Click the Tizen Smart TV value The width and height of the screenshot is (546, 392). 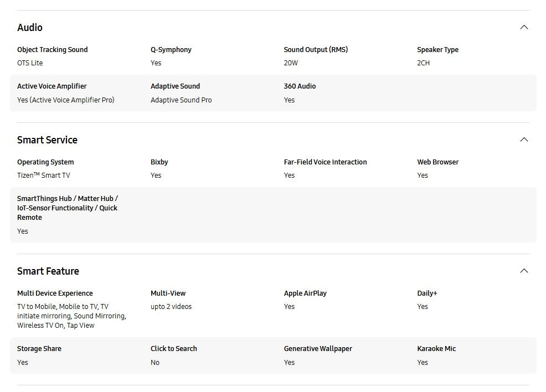coord(44,176)
